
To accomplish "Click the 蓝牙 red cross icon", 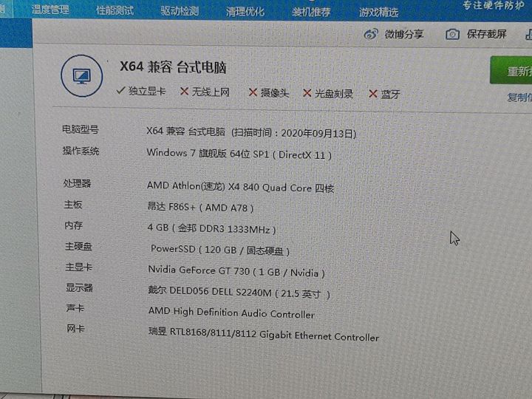I will coord(373,94).
